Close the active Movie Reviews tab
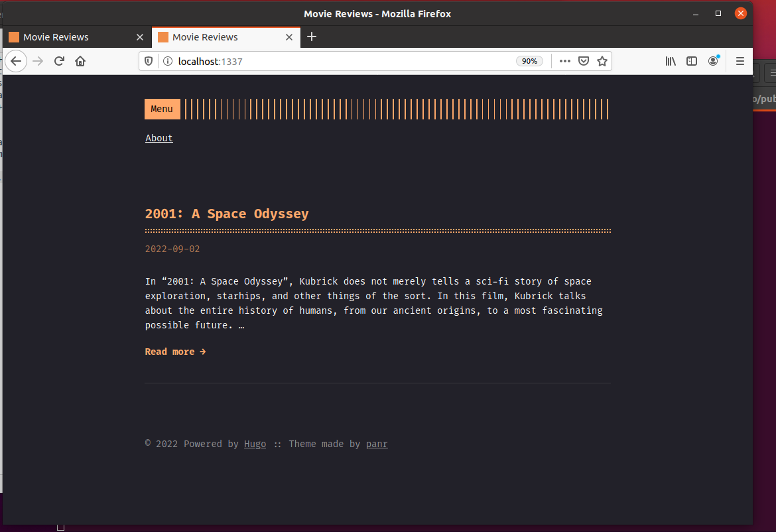Screen dimensions: 776x532 pyautogui.click(x=289, y=37)
